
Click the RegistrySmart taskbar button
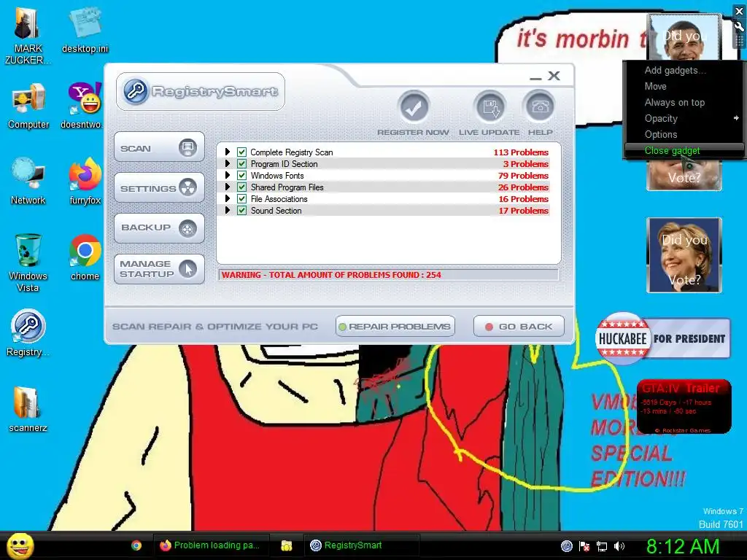(362, 545)
